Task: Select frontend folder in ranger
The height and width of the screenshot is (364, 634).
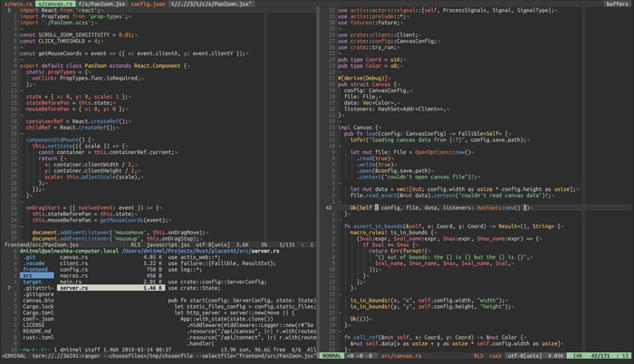Action: tap(37, 269)
